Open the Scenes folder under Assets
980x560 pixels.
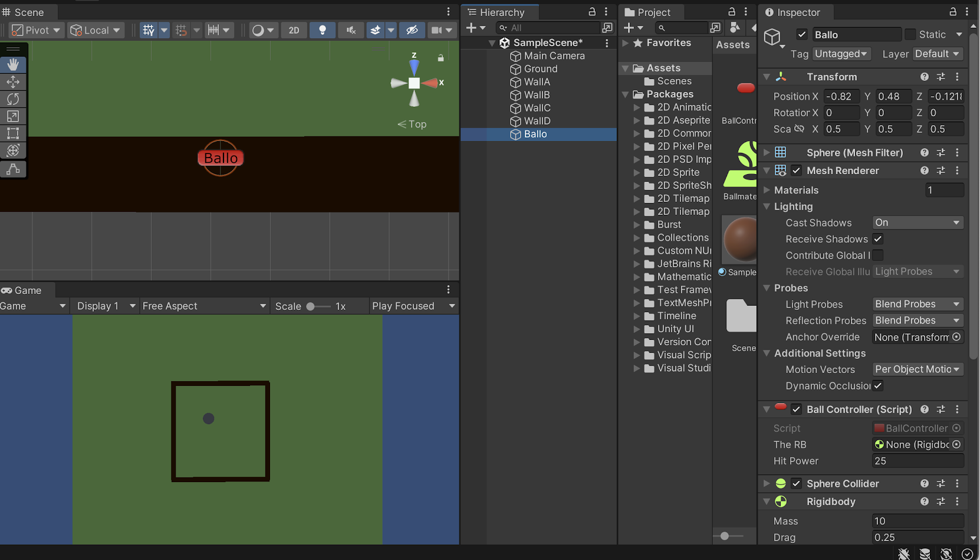tap(674, 81)
